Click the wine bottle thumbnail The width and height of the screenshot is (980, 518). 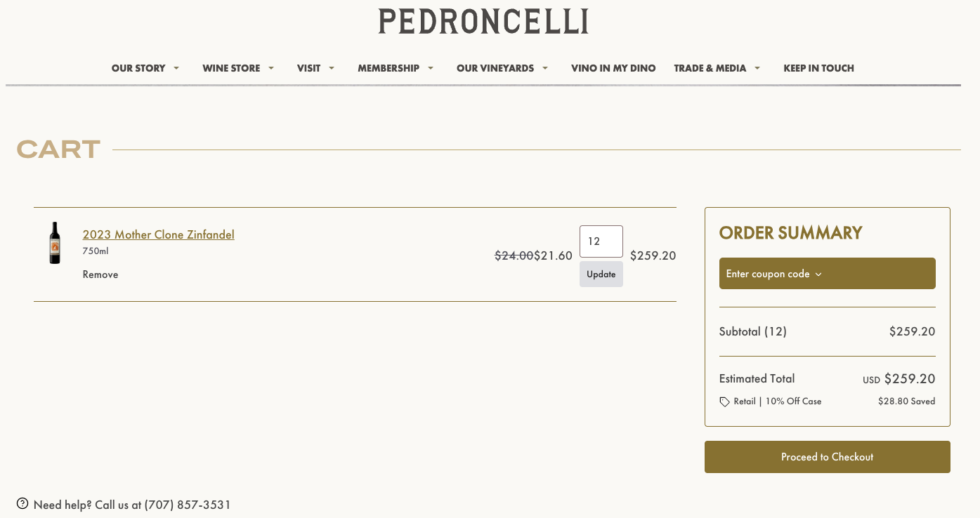[x=55, y=243]
